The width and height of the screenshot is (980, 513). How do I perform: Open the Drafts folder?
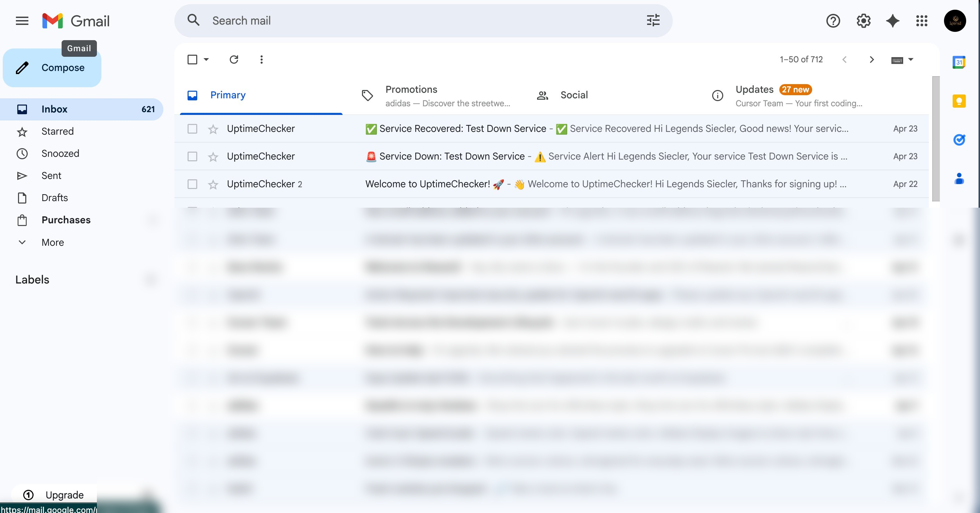[81, 198]
